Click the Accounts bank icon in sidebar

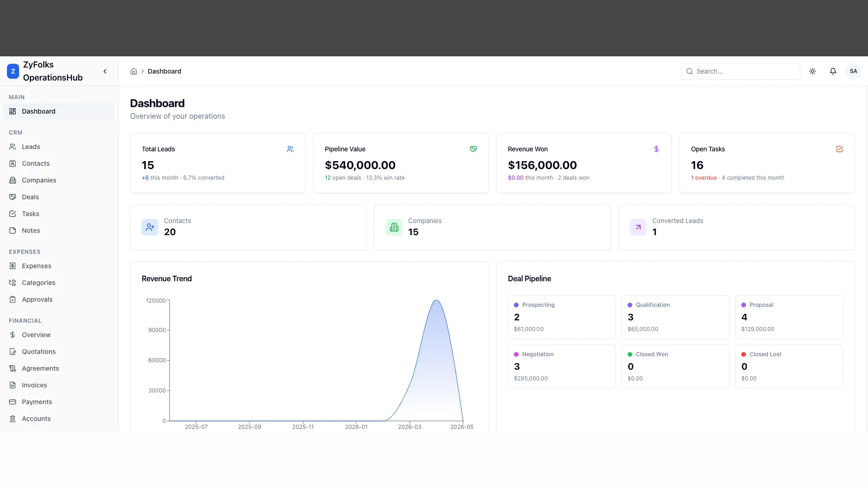point(13,419)
